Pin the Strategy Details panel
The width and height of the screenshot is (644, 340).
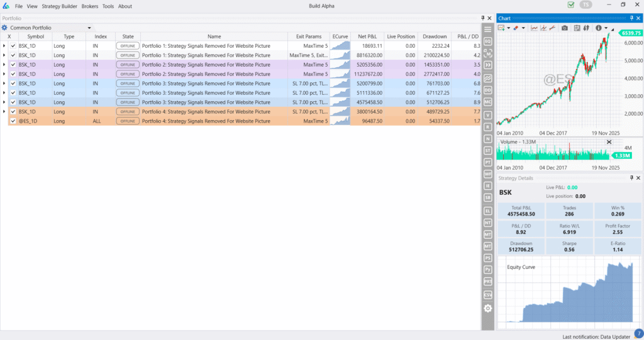point(631,178)
